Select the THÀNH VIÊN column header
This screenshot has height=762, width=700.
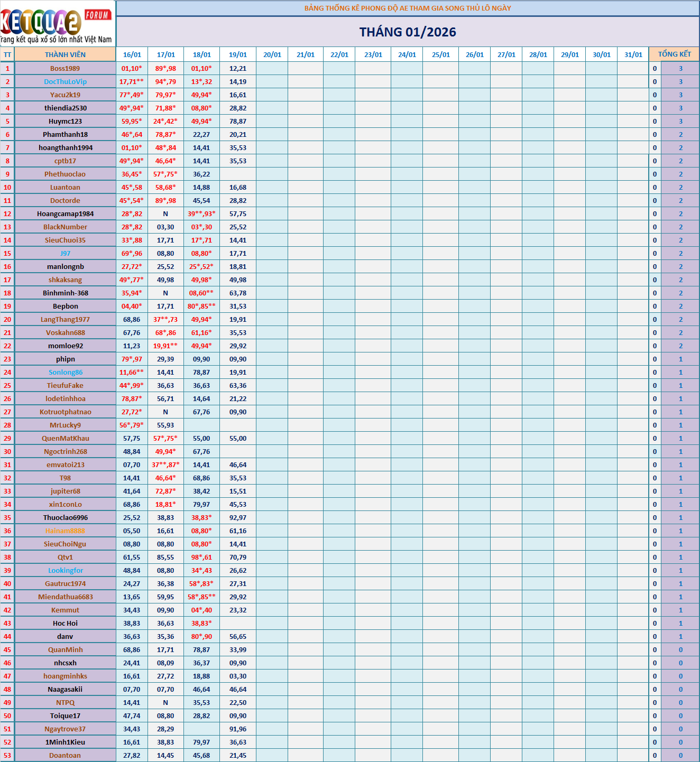[65, 54]
